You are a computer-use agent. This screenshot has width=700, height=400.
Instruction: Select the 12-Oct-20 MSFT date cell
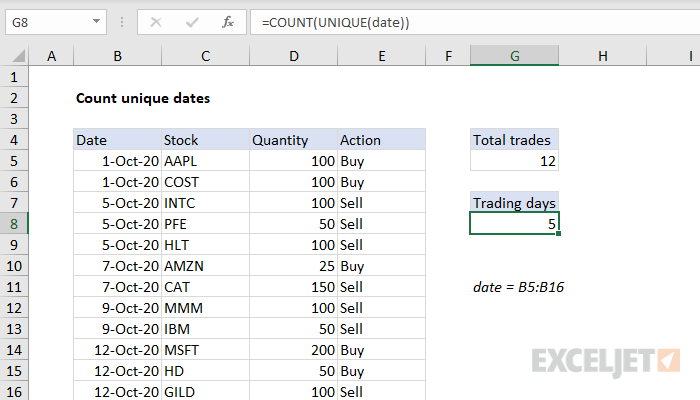point(117,350)
